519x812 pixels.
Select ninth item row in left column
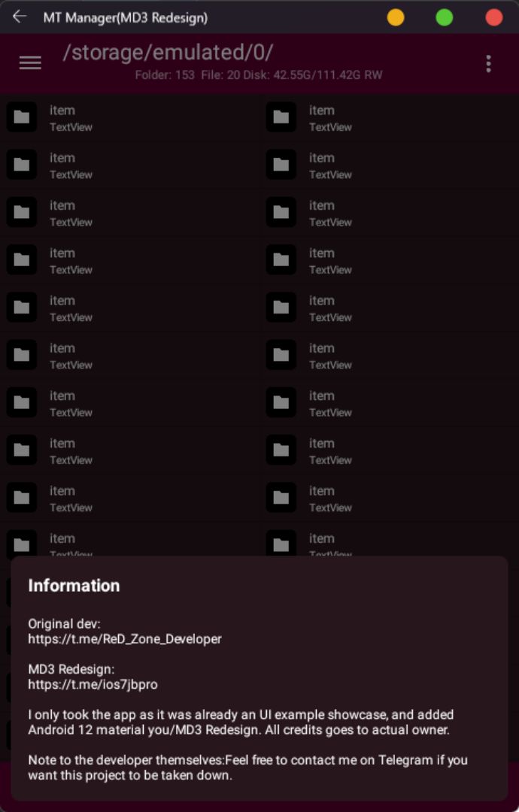point(129,498)
